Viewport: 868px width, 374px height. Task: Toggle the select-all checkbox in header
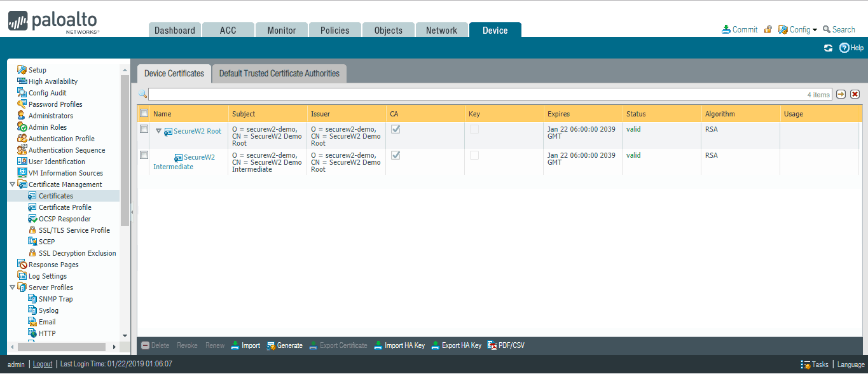144,113
